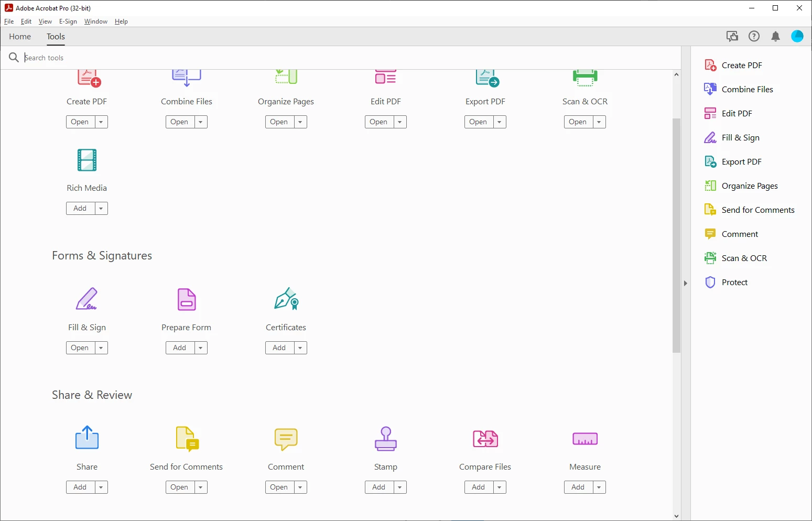Open Edit PDF from the right sidebar

(728, 114)
